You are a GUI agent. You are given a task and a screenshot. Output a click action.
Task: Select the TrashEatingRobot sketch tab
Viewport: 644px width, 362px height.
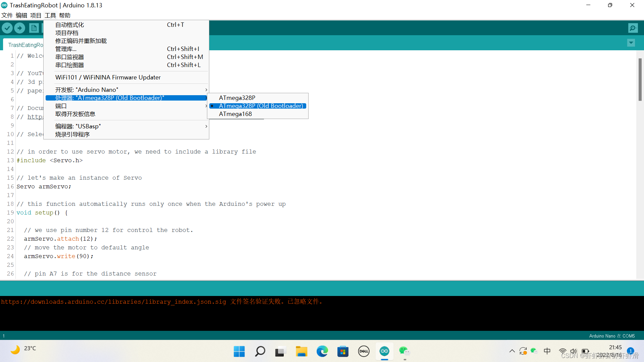click(x=23, y=45)
